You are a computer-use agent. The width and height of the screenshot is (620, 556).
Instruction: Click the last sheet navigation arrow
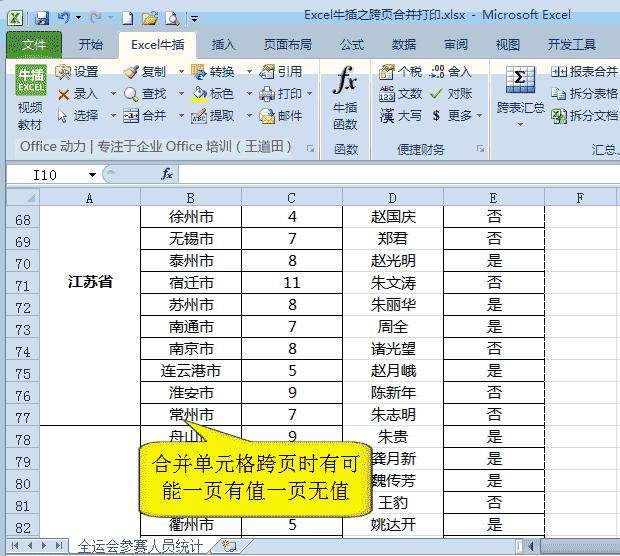click(x=59, y=546)
